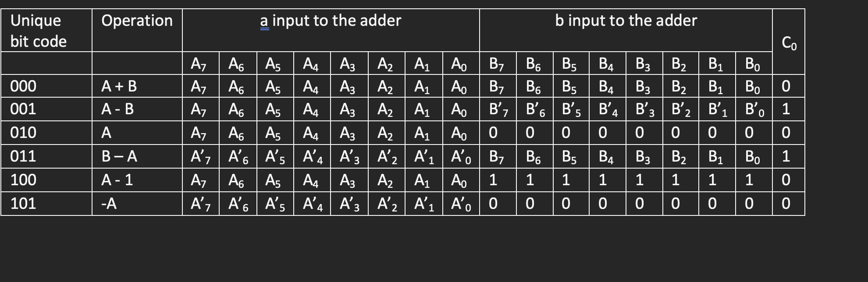Screen dimensions: 868x282
Task: Click the 'b input to the adder' header
Action: click(x=626, y=30)
